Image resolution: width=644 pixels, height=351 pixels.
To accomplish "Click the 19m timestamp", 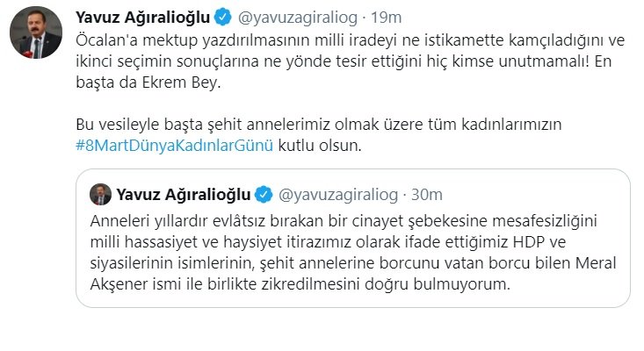I will click(x=386, y=18).
